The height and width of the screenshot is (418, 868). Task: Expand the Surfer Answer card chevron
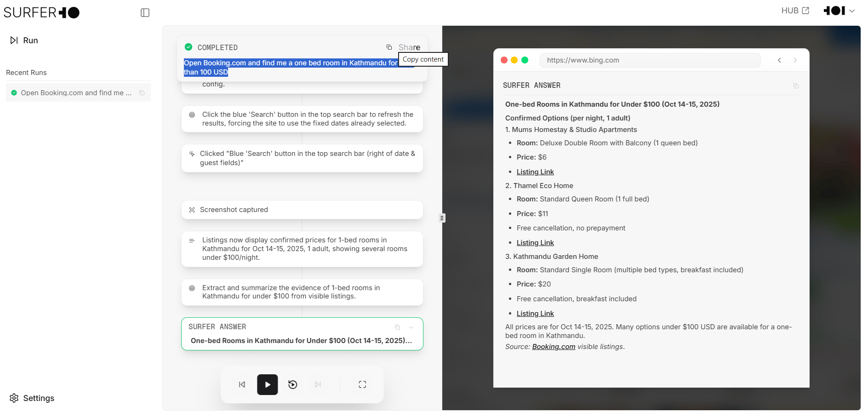coord(411,327)
